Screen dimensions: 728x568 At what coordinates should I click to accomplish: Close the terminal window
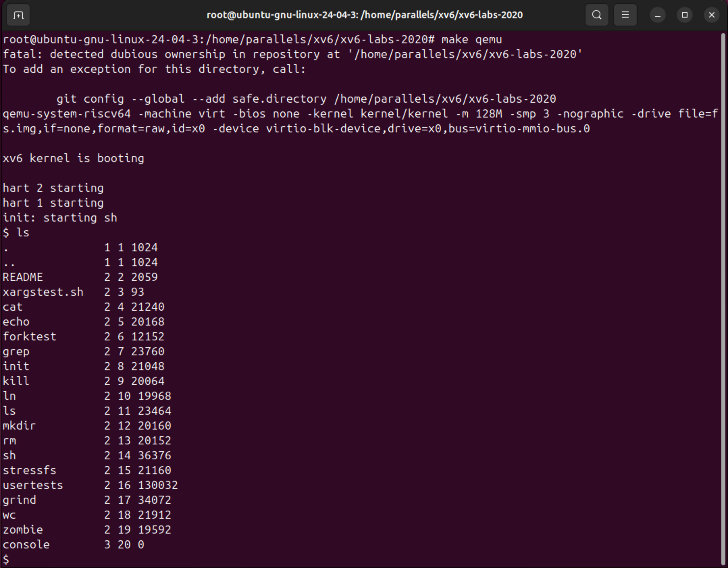click(711, 15)
